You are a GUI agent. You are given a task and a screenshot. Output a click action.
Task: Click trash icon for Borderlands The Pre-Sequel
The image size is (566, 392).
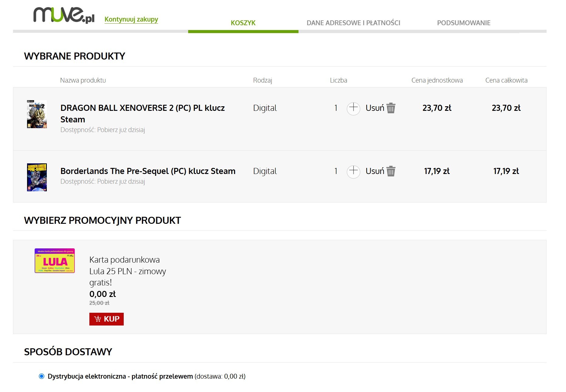[x=391, y=171]
